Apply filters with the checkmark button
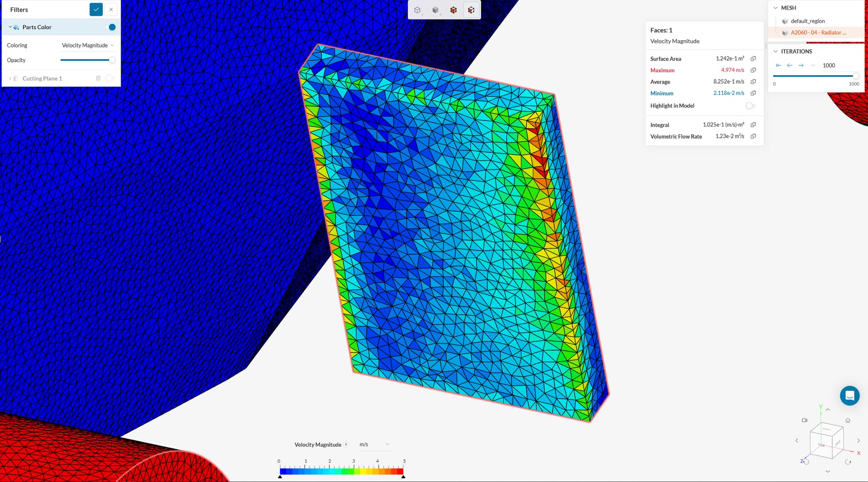868x482 pixels. click(x=96, y=9)
